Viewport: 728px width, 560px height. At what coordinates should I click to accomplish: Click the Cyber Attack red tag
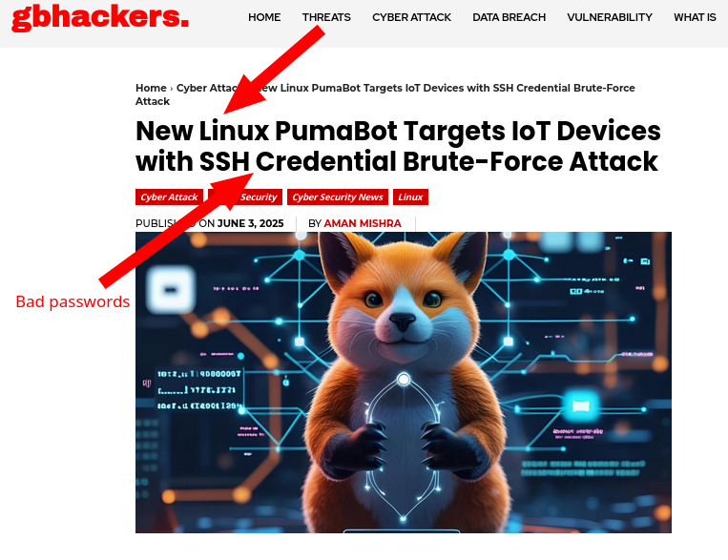[x=169, y=197]
